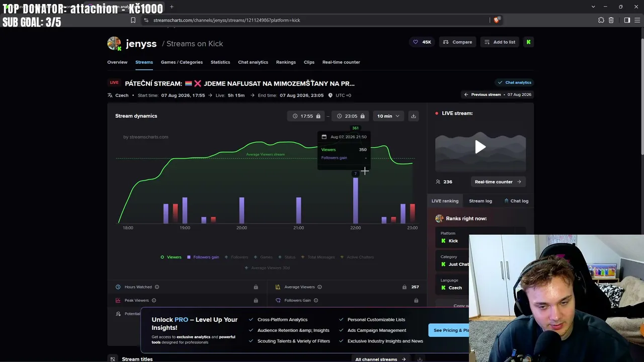The image size is (644, 362).
Task: Click the green Kick platform badge button
Action: click(x=528, y=42)
